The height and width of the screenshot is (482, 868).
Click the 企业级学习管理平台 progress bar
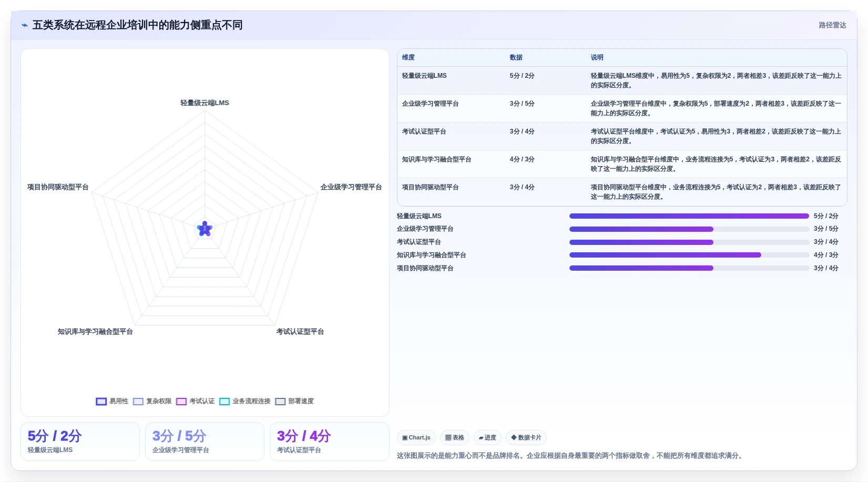(x=689, y=229)
